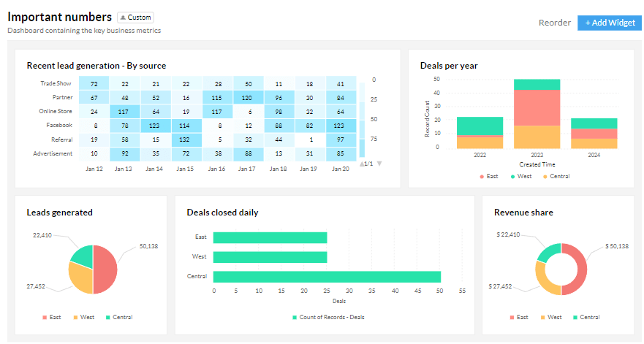Click the Leads generated widget title
This screenshot has height=344, width=644.
tap(59, 213)
